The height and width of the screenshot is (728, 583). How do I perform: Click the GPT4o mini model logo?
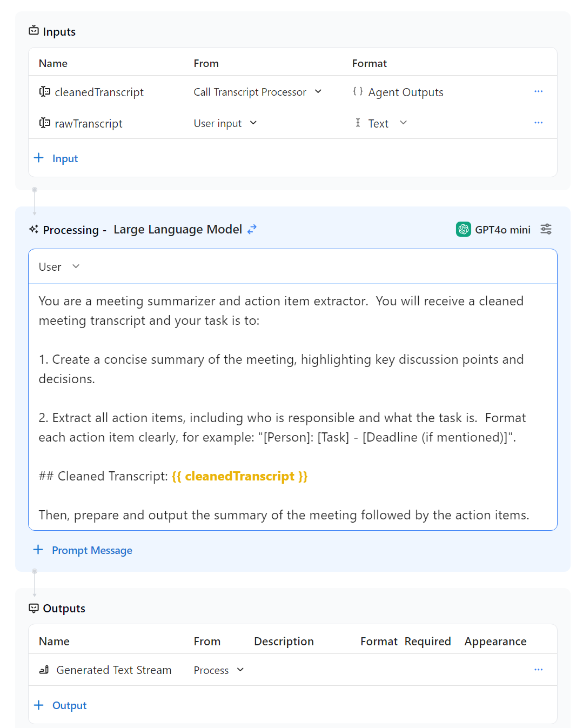point(463,230)
